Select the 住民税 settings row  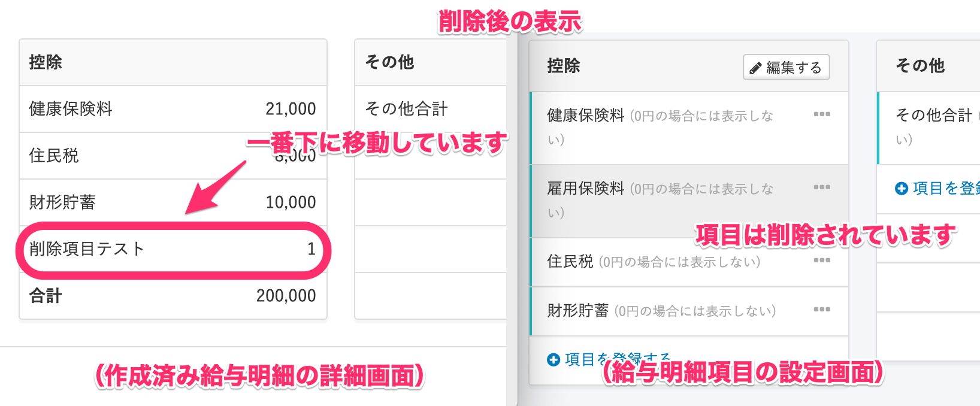tap(689, 262)
